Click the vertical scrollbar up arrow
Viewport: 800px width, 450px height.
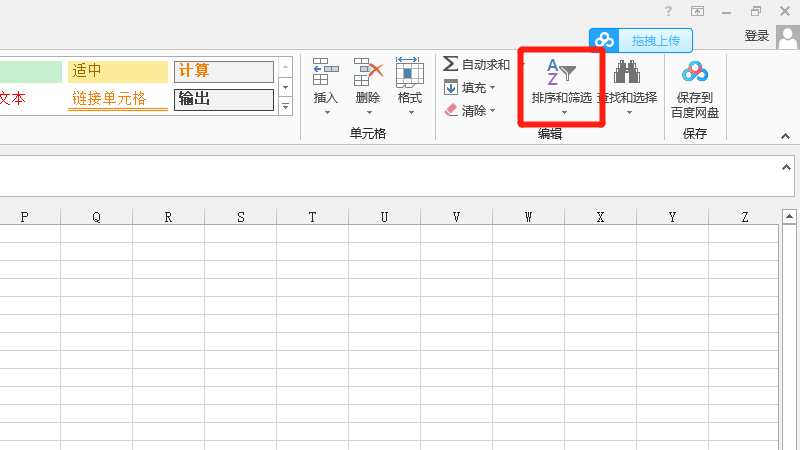tap(789, 217)
